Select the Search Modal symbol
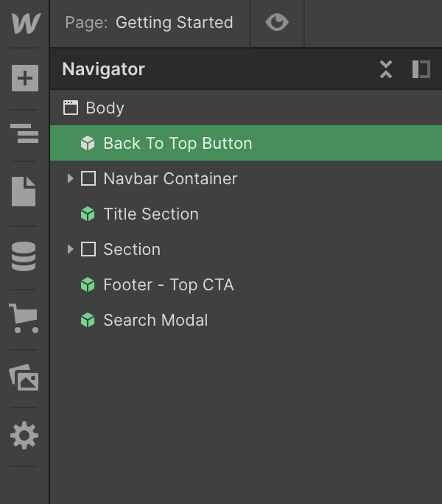442x504 pixels. 155,320
